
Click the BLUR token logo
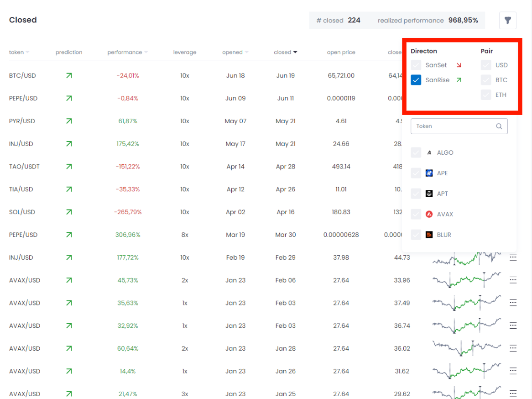429,235
